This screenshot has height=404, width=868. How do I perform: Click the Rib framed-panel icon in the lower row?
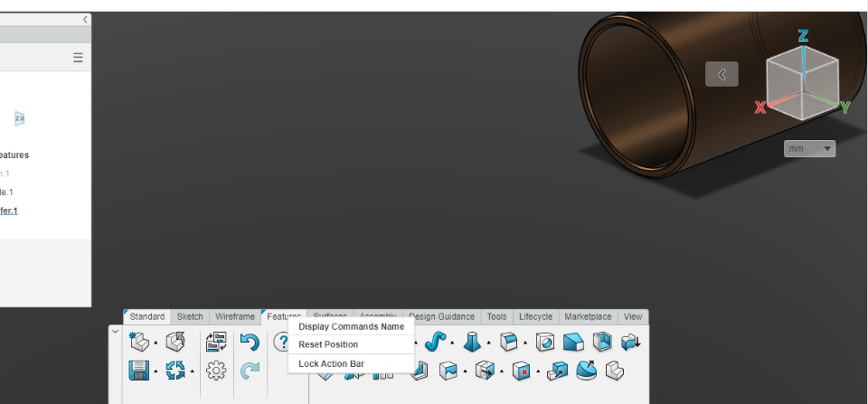click(x=419, y=371)
